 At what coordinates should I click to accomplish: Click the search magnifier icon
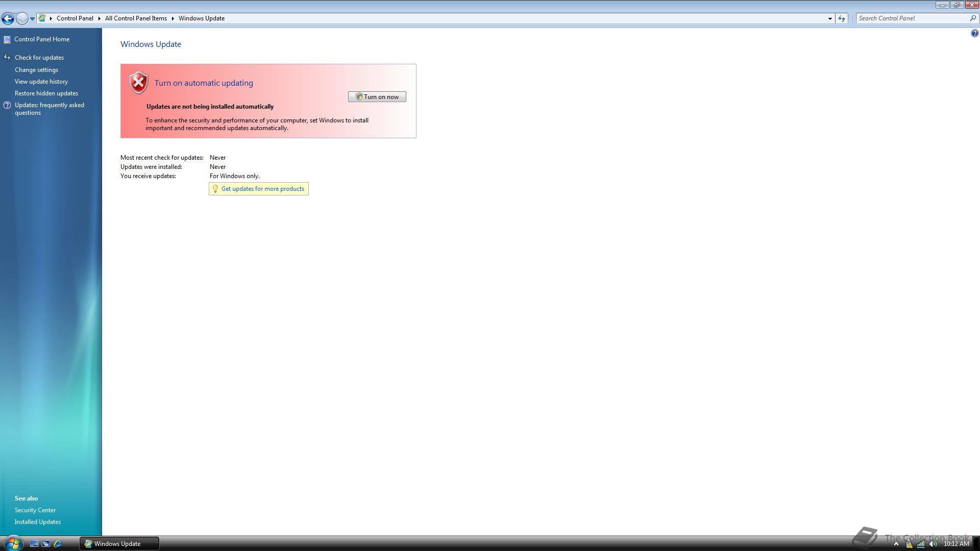click(x=973, y=18)
